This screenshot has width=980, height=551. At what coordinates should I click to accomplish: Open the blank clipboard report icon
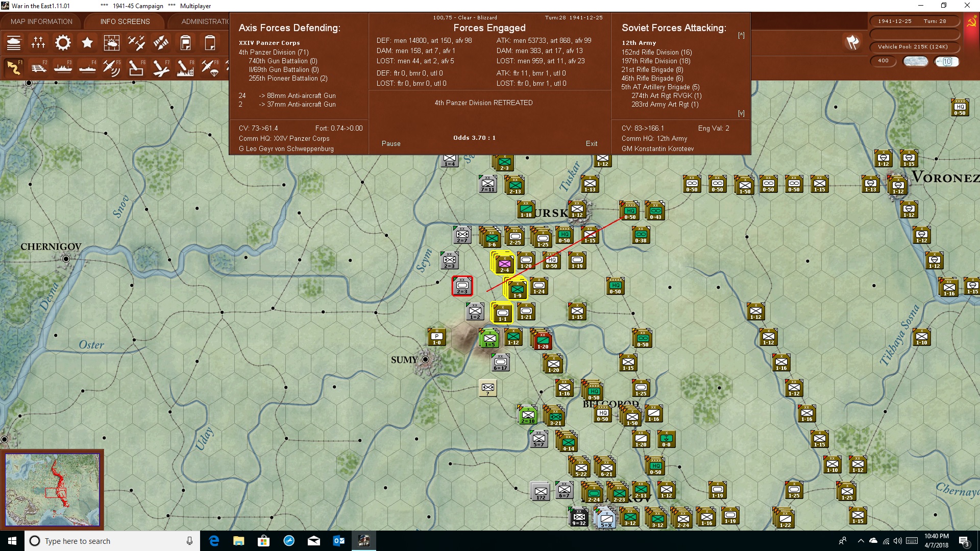(210, 43)
